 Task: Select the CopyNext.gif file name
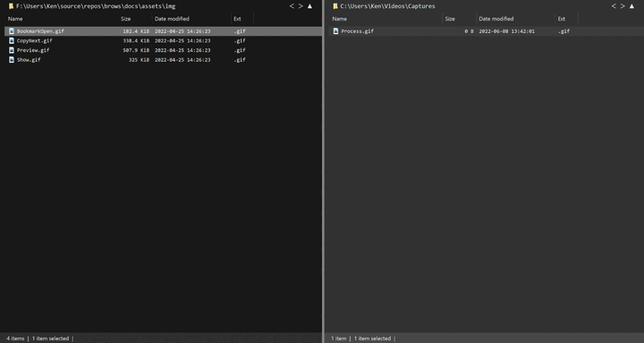click(35, 40)
